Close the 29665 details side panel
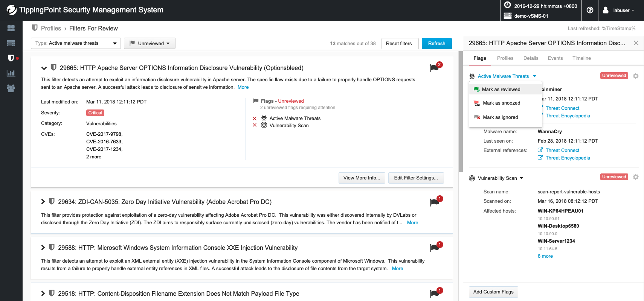 [x=636, y=43]
